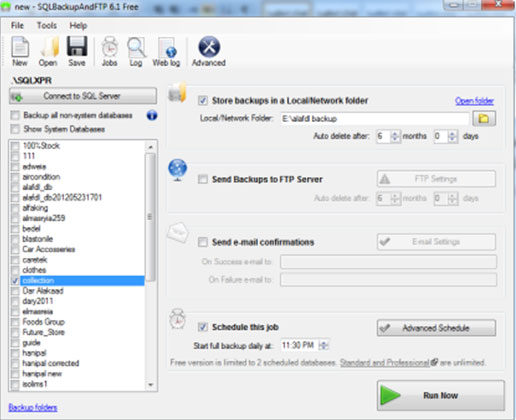This screenshot has width=516, height=420.
Task: Check the hanipal new database checkbox
Action: [15, 374]
